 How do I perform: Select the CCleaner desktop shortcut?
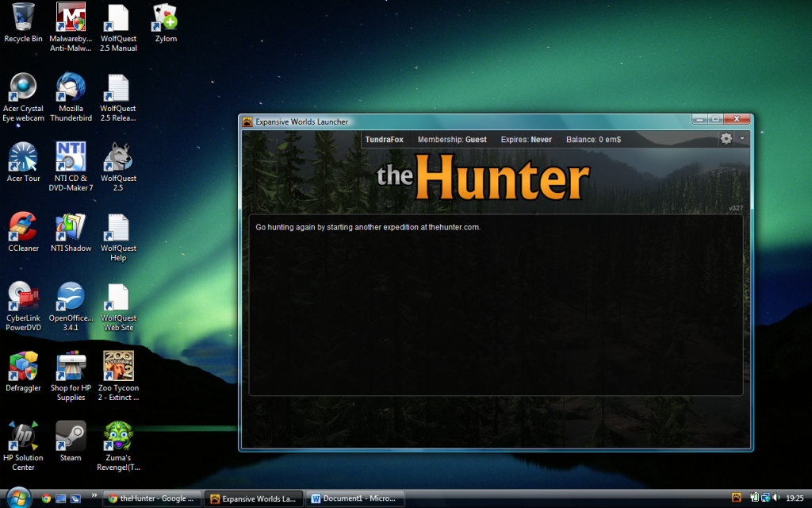[x=24, y=227]
